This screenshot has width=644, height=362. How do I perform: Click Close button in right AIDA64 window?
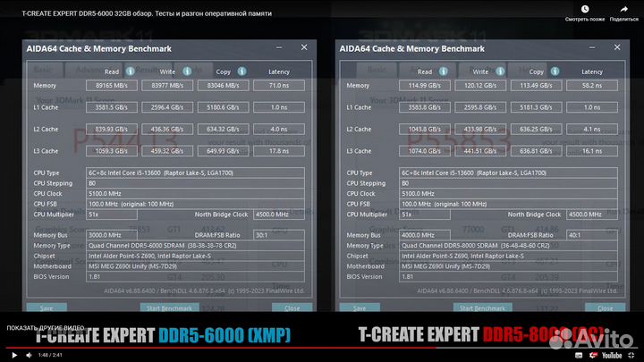pos(605,307)
